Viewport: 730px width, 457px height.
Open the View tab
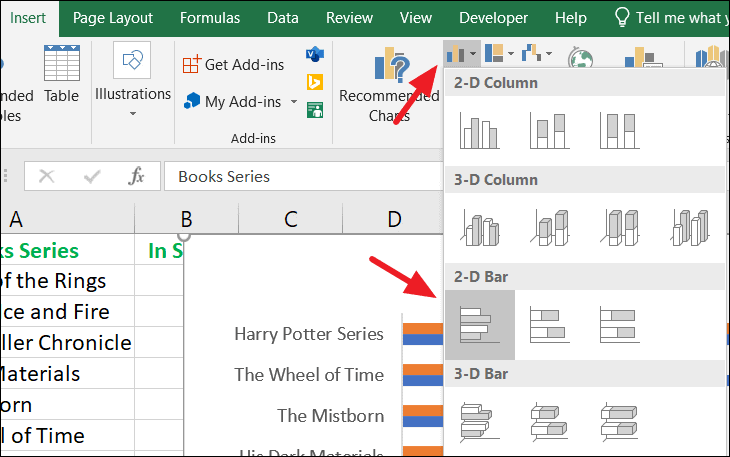click(416, 18)
